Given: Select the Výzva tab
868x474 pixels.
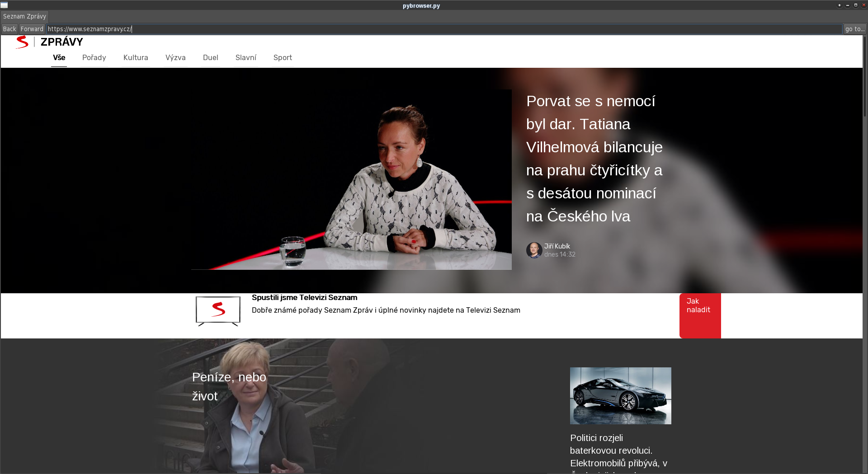Looking at the screenshot, I should [175, 58].
